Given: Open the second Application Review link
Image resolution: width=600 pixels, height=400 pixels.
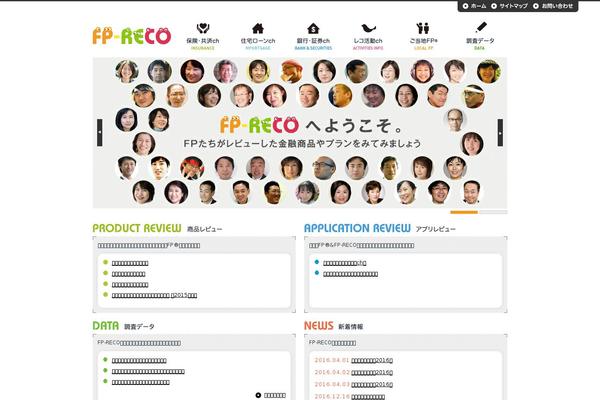Looking at the screenshot, I should pos(351,274).
